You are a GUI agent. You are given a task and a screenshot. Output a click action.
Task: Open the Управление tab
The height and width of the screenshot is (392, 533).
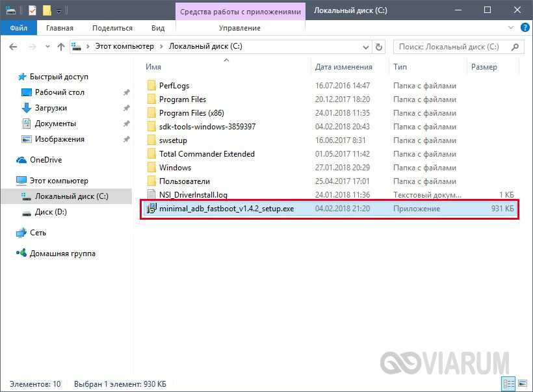[239, 28]
